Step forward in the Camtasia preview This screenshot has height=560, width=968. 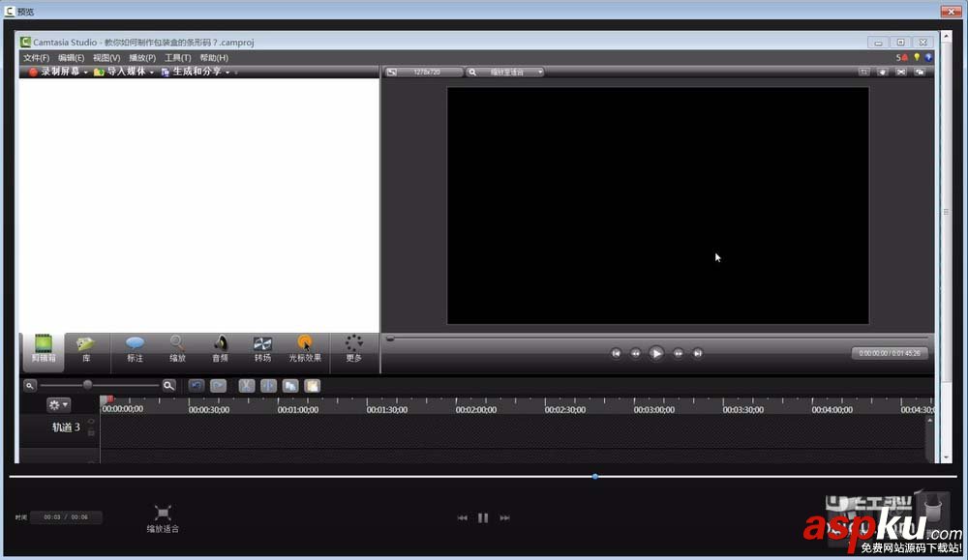pos(678,353)
